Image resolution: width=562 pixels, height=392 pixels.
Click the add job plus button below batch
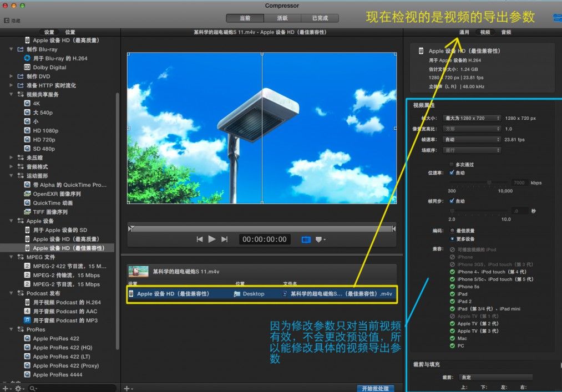[x=128, y=389]
